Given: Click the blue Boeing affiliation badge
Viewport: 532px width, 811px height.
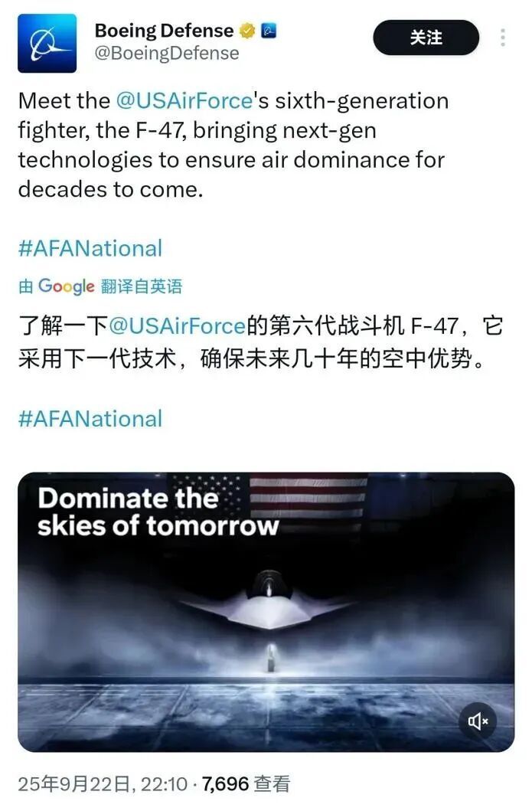Looking at the screenshot, I should [x=269, y=31].
